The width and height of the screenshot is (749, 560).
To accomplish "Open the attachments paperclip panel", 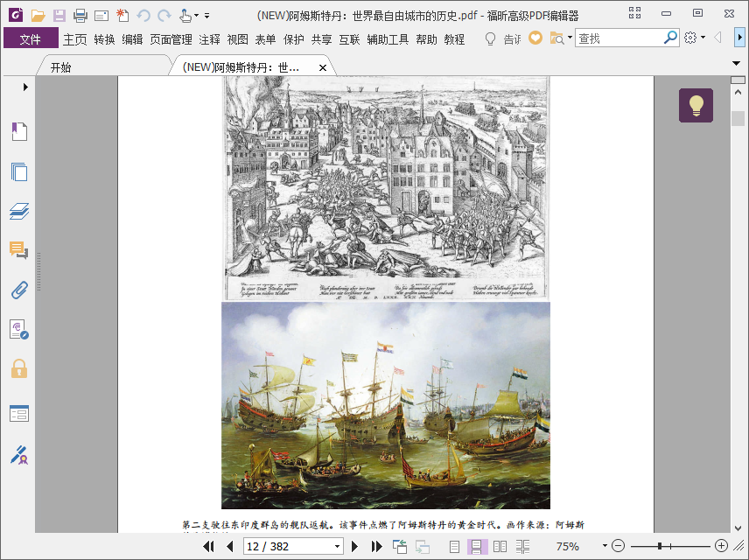I will click(19, 290).
